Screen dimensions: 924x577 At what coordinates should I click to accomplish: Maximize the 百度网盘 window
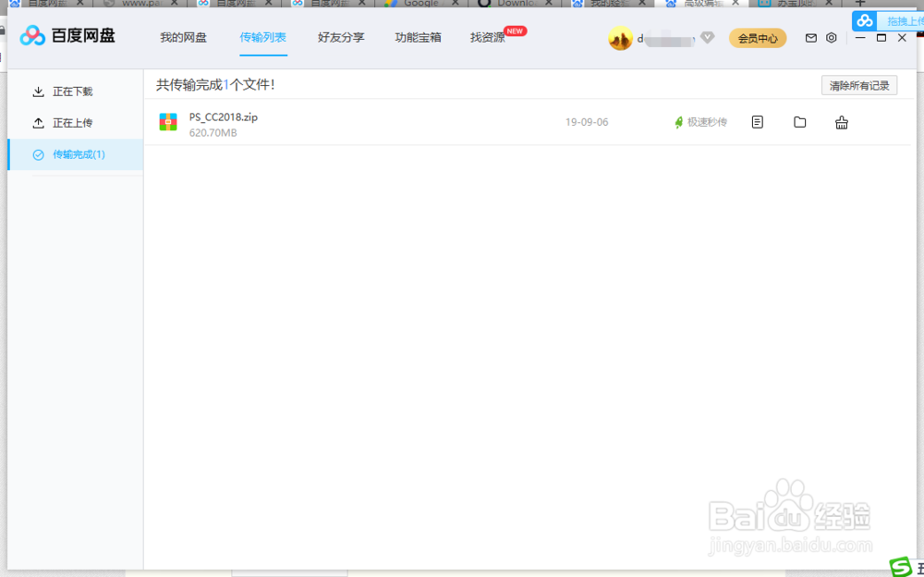881,38
